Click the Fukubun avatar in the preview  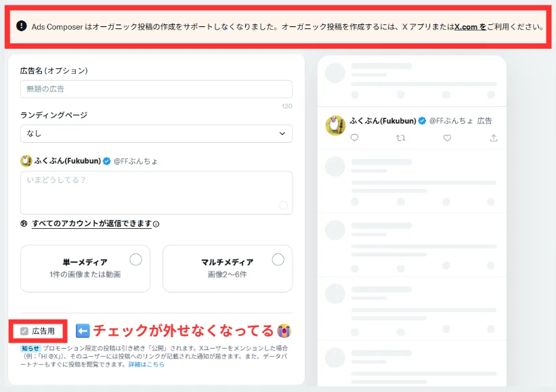click(335, 125)
